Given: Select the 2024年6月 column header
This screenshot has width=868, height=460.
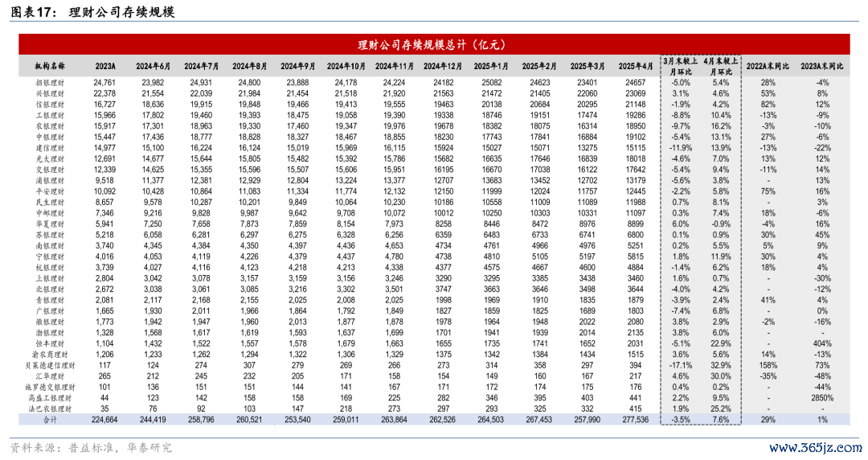Looking at the screenshot, I should [154, 66].
